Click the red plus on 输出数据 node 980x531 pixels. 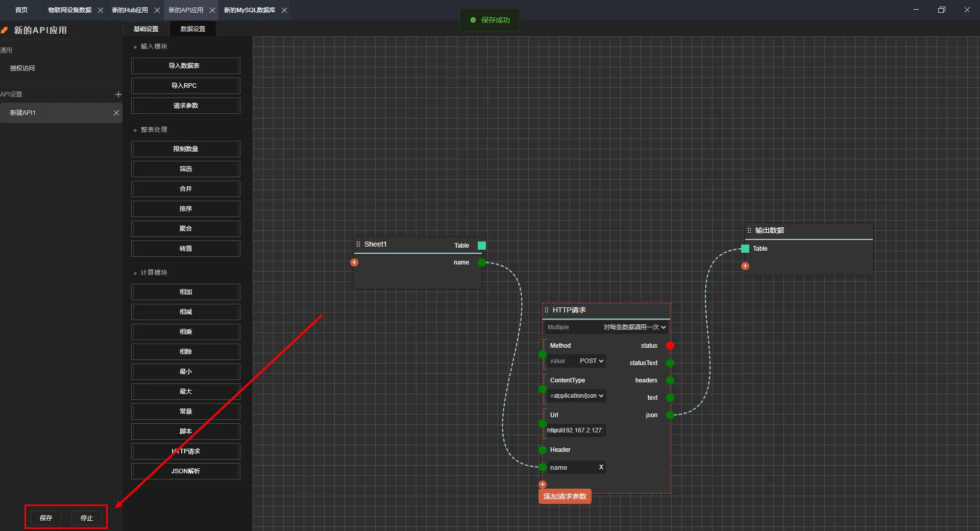point(745,266)
